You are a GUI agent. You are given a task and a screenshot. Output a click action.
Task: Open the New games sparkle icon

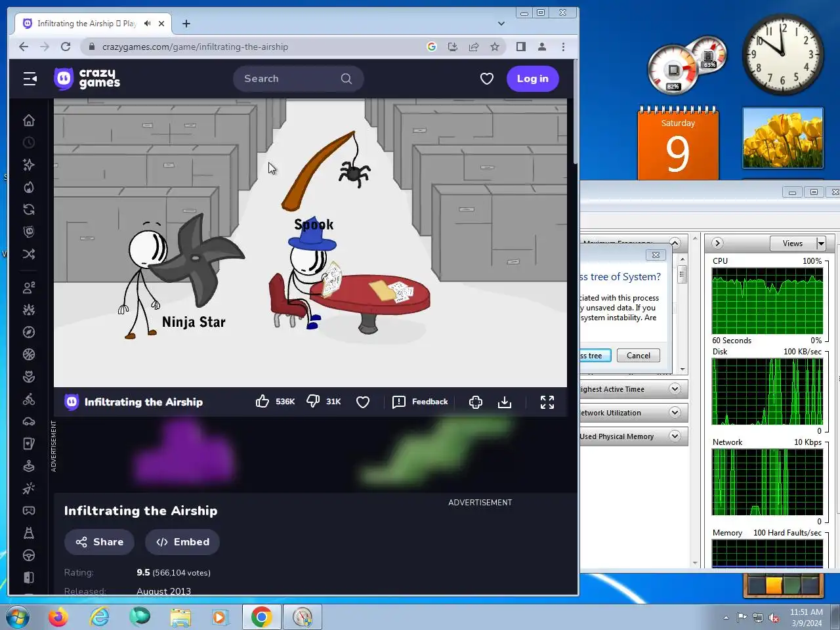[x=29, y=165]
